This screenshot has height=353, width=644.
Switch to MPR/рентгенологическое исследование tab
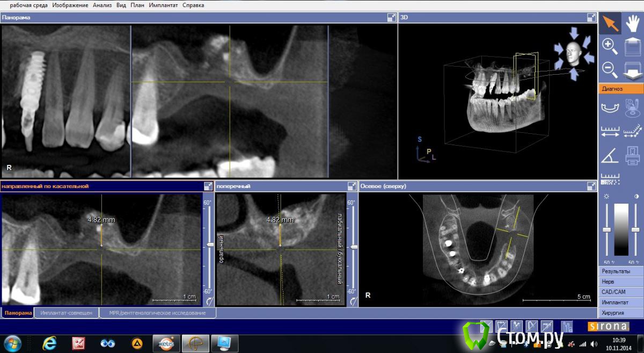157,313
